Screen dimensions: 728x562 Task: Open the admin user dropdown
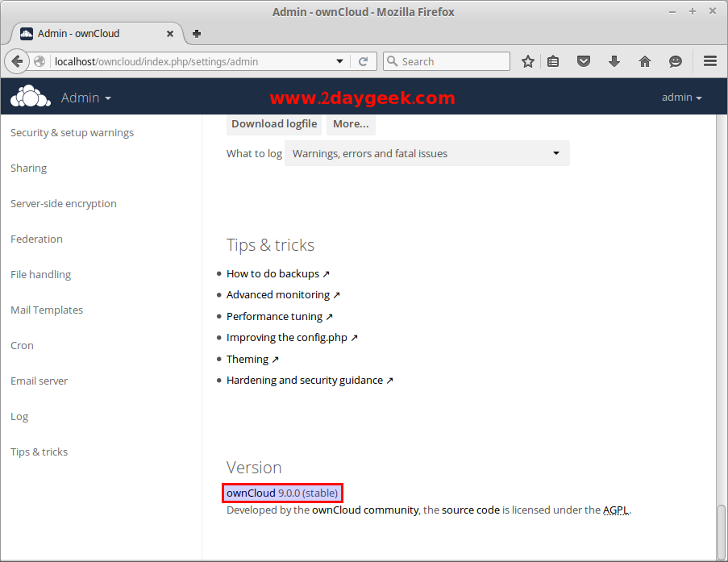pos(681,98)
